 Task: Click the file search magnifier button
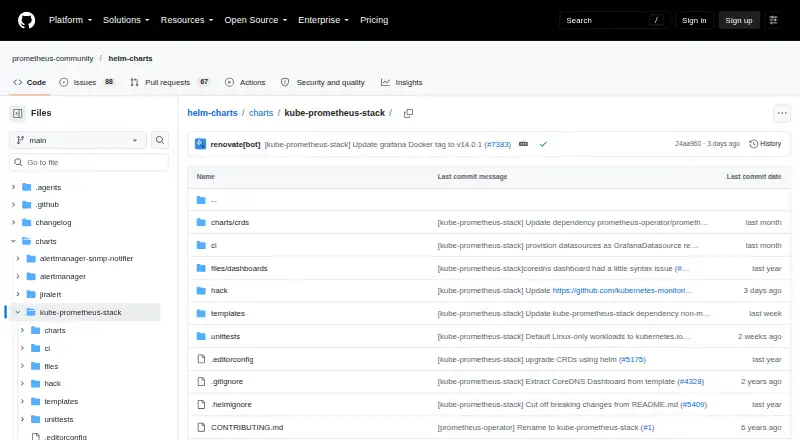[160, 140]
